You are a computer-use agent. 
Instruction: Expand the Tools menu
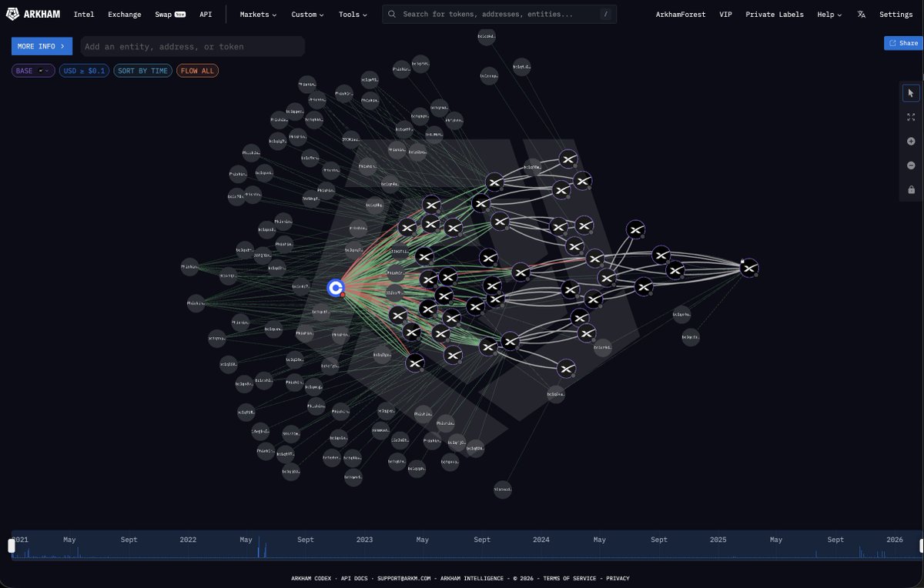click(353, 15)
